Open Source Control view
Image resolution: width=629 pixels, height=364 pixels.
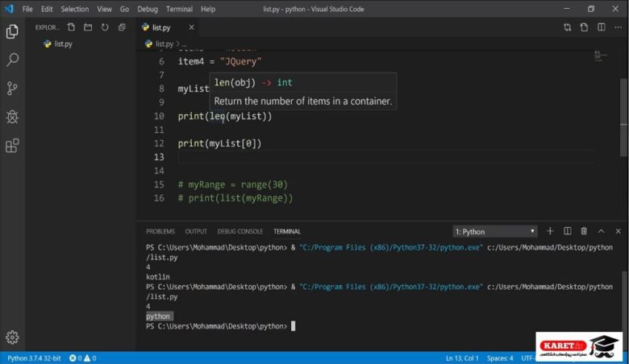coord(12,89)
